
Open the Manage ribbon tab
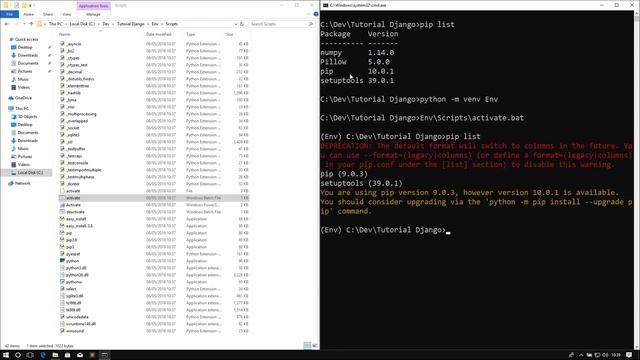coord(93,14)
